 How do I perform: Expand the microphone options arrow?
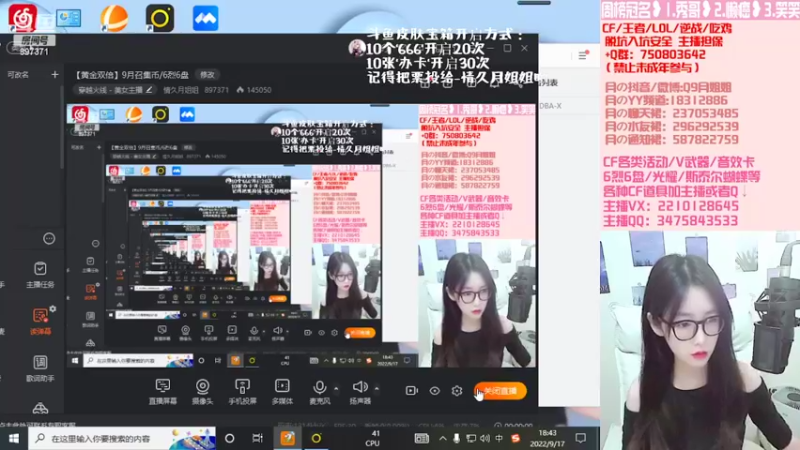[x=336, y=389]
